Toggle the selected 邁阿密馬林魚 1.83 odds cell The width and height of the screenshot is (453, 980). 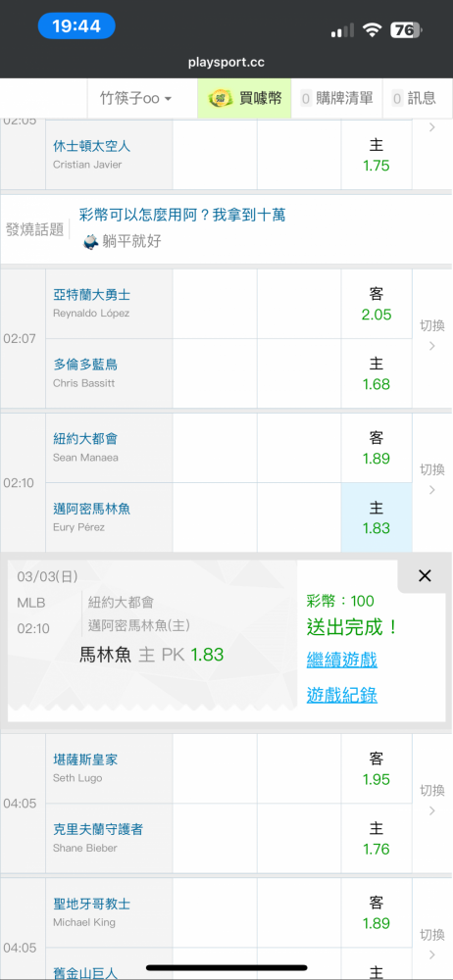[x=377, y=517]
